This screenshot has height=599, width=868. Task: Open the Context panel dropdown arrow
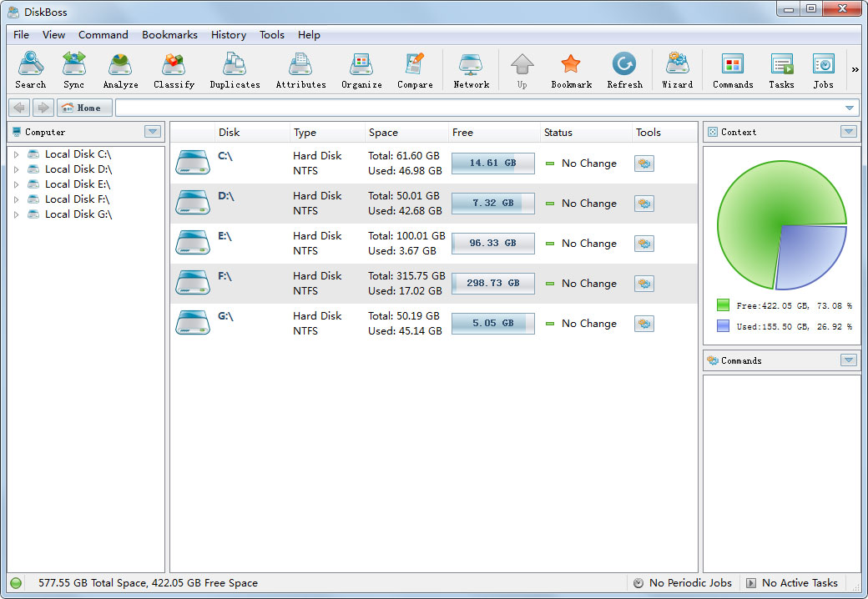(848, 132)
